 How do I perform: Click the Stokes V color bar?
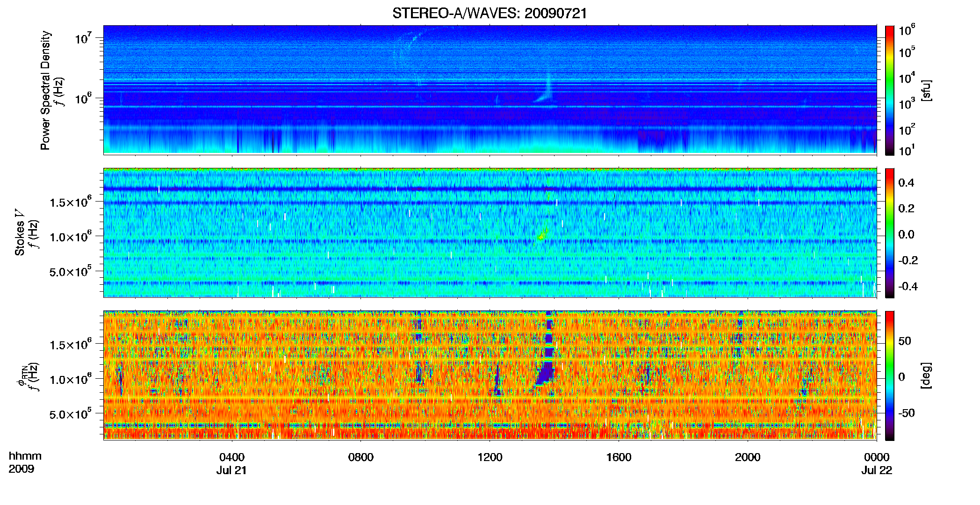coord(890,233)
